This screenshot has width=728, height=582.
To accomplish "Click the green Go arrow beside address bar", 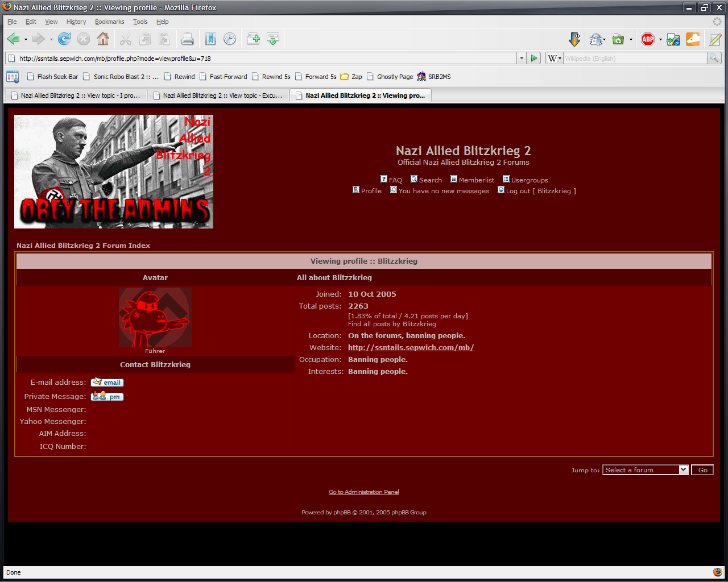I will pos(533,58).
